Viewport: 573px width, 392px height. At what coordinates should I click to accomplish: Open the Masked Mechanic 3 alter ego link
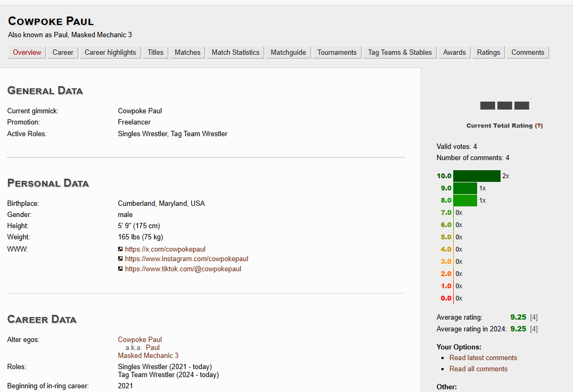(148, 355)
